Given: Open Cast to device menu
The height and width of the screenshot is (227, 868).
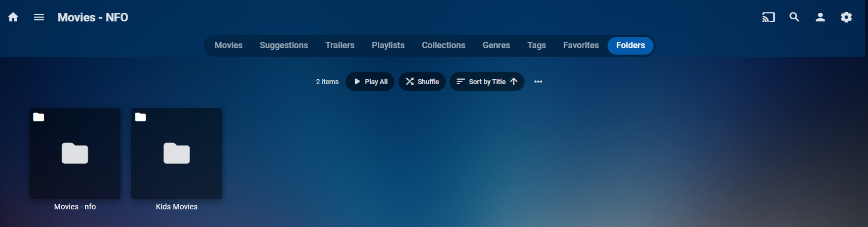Looking at the screenshot, I should click(x=769, y=17).
